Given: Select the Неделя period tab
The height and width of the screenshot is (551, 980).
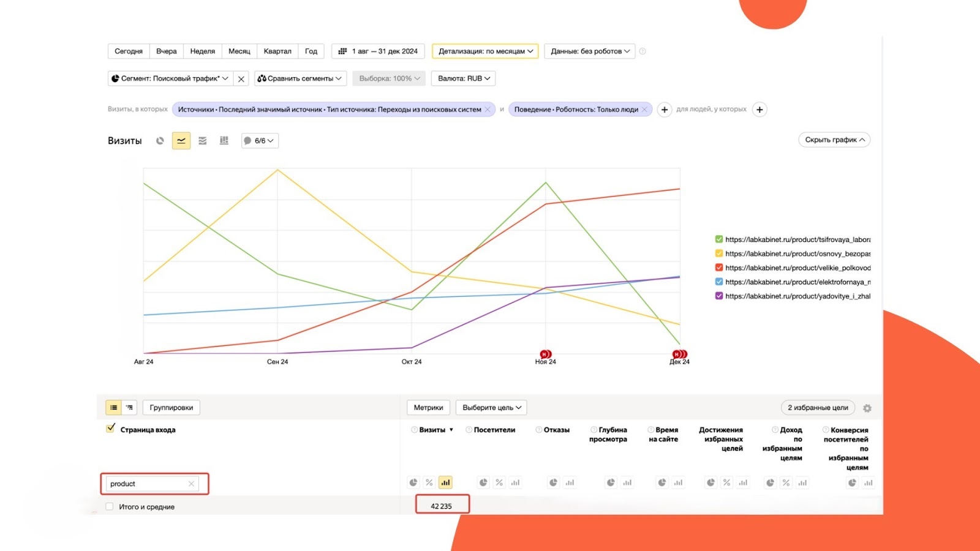Looking at the screenshot, I should point(202,51).
